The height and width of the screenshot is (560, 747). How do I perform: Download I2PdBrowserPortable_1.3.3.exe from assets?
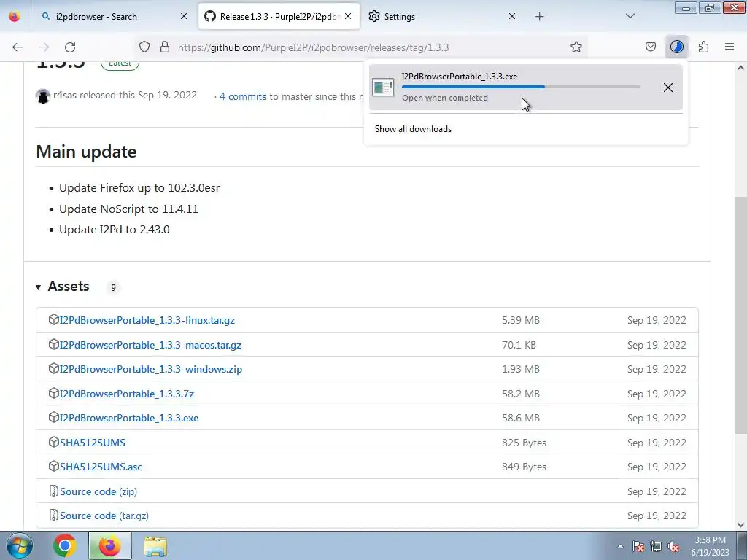point(129,418)
